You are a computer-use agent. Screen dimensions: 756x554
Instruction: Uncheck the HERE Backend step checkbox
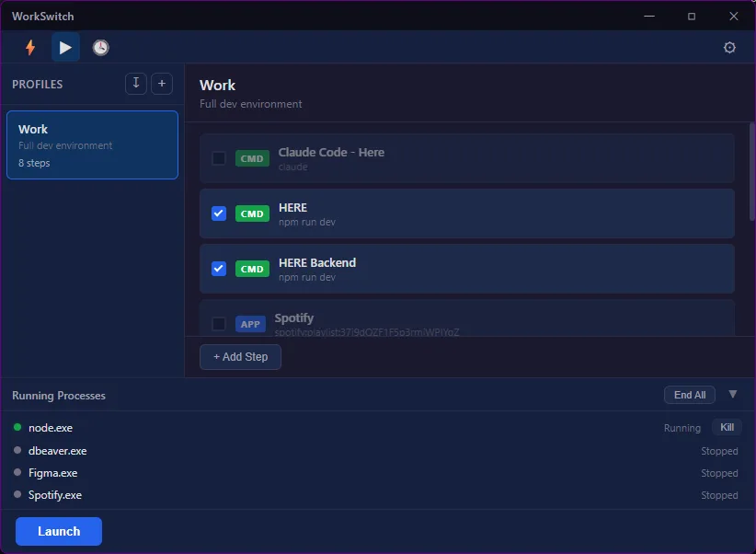(x=219, y=269)
